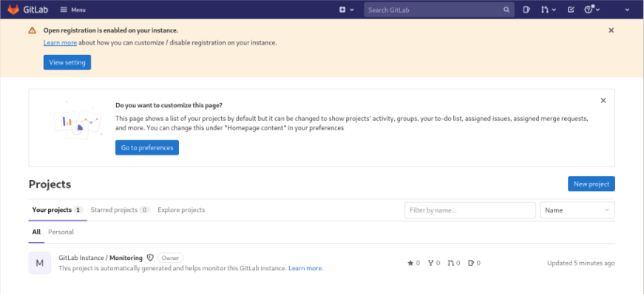Click the View setting button

click(67, 62)
